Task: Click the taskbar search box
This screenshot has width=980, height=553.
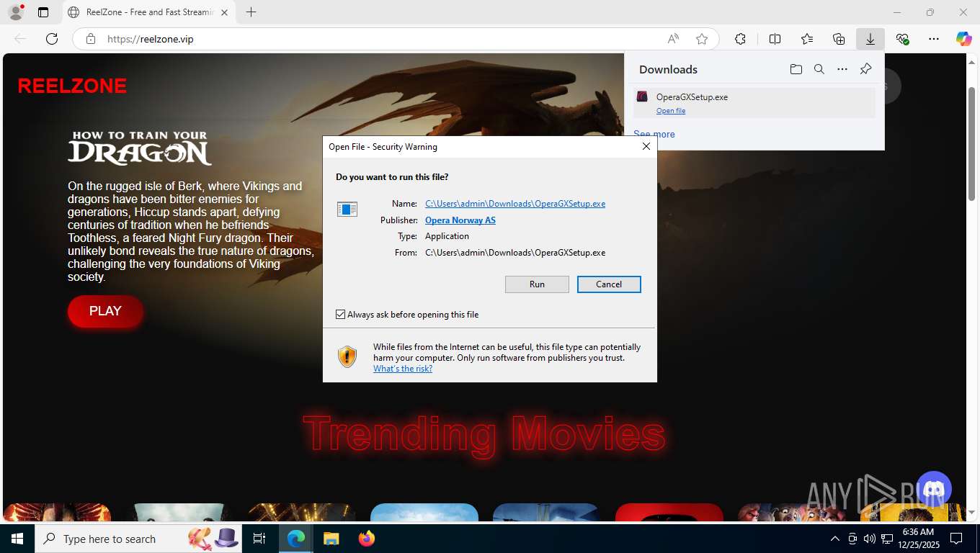Action: pyautogui.click(x=140, y=539)
